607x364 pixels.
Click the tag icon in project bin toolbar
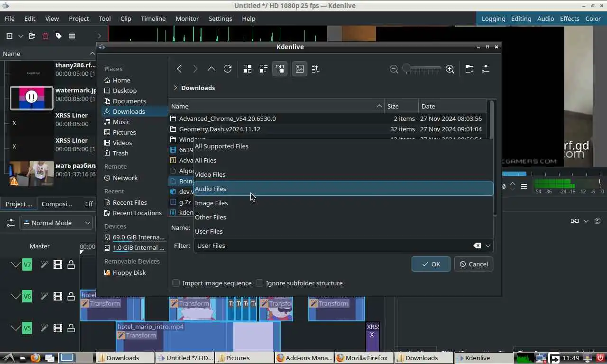[59, 36]
